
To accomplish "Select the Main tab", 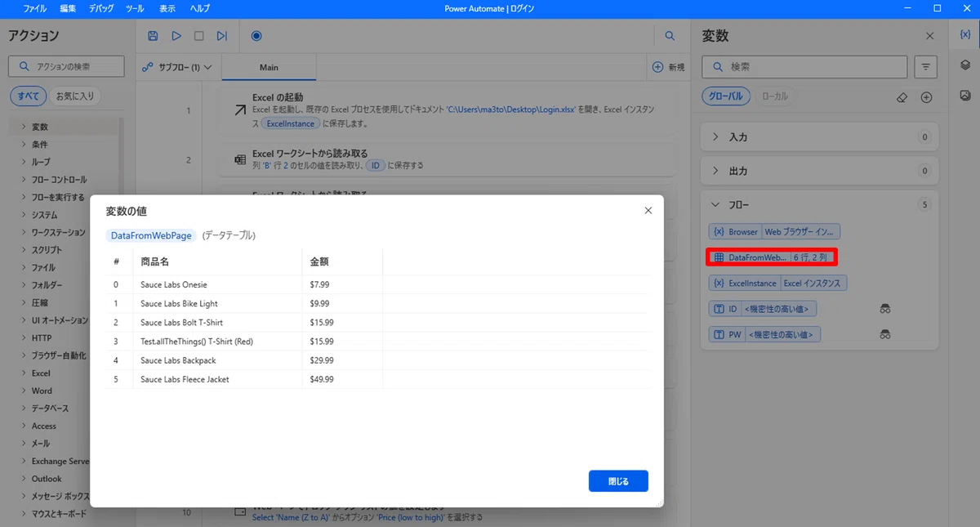I will (x=269, y=67).
